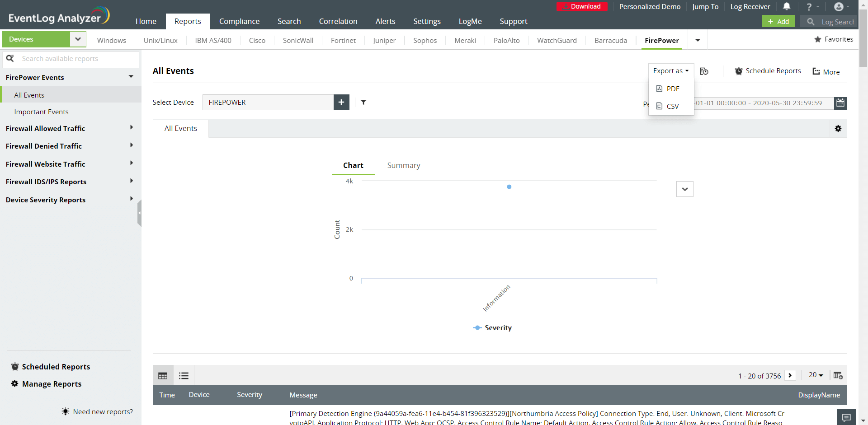Toggle the Severity legend series
This screenshot has width=868, height=425.
(x=492, y=327)
